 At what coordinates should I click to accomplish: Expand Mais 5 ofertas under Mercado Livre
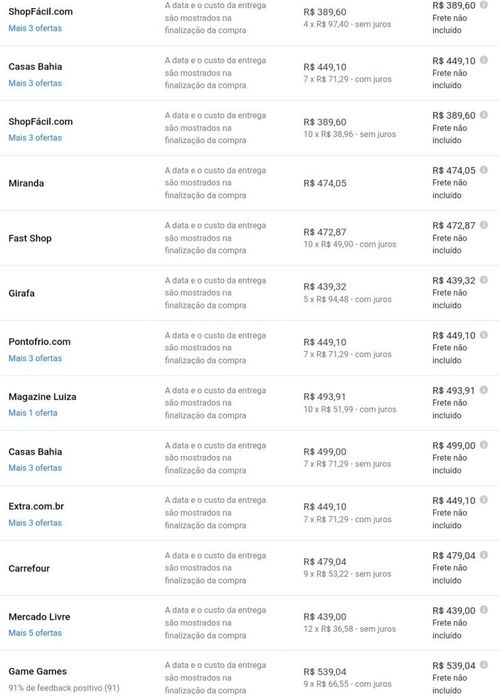[35, 633]
